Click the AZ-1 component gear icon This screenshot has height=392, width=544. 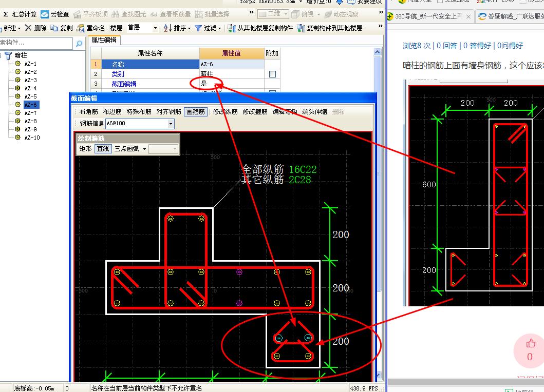click(x=17, y=64)
